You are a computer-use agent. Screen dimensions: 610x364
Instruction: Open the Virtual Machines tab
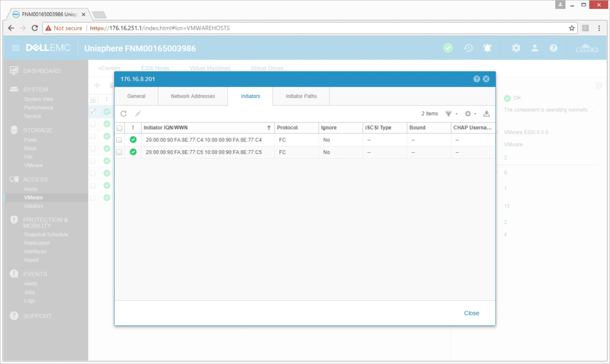pyautogui.click(x=210, y=68)
